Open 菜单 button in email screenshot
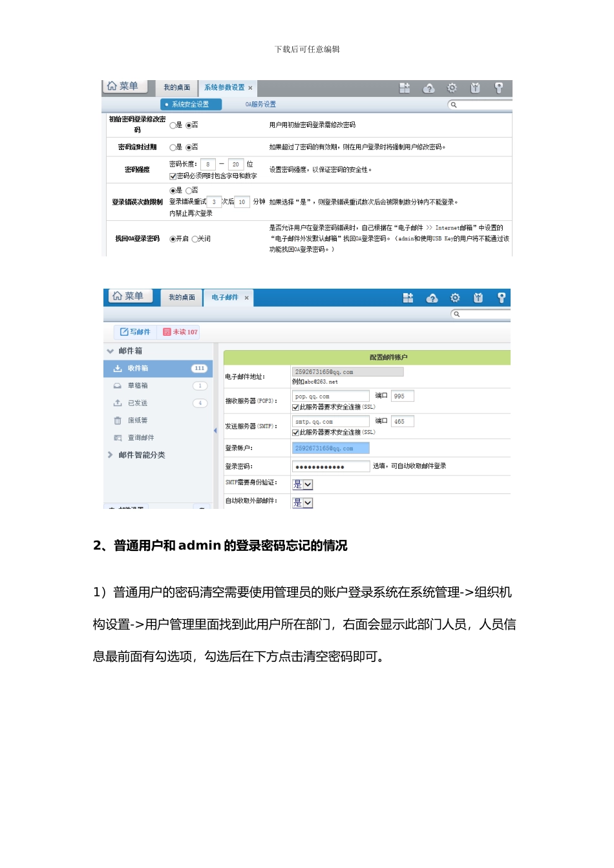614x868 pixels. pos(130,296)
